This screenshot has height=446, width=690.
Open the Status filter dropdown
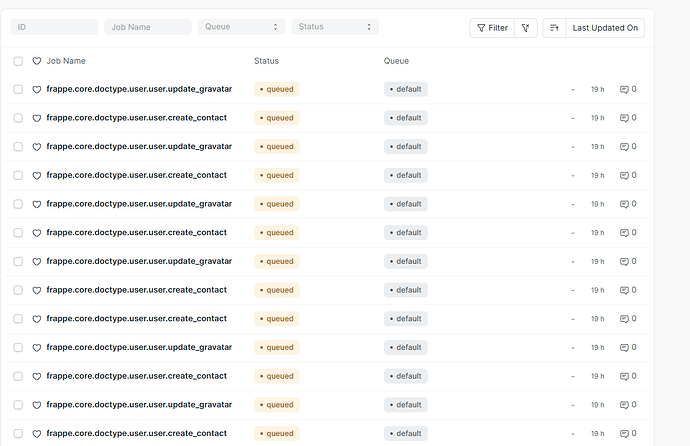tap(335, 27)
